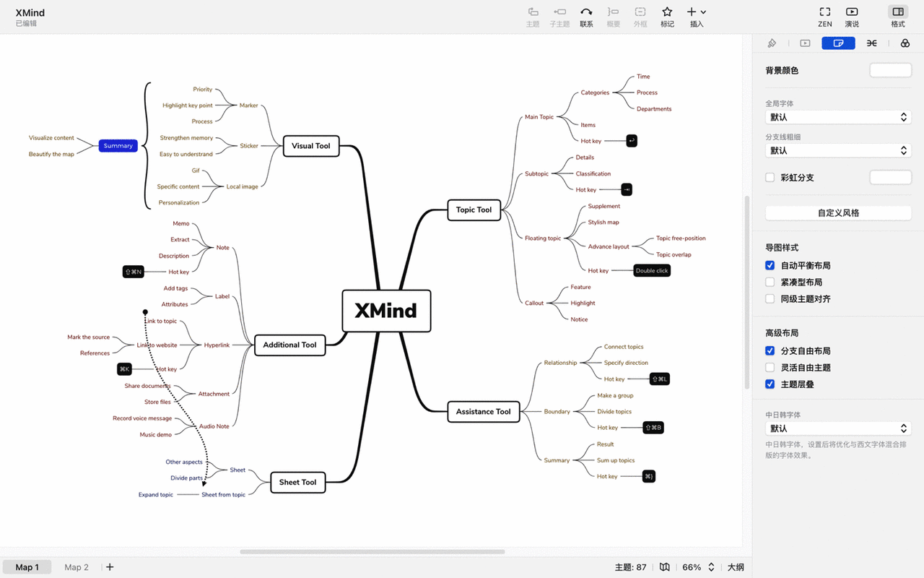Image resolution: width=924 pixels, height=578 pixels.
Task: Open the style brush tab in the format panel
Action: [772, 43]
